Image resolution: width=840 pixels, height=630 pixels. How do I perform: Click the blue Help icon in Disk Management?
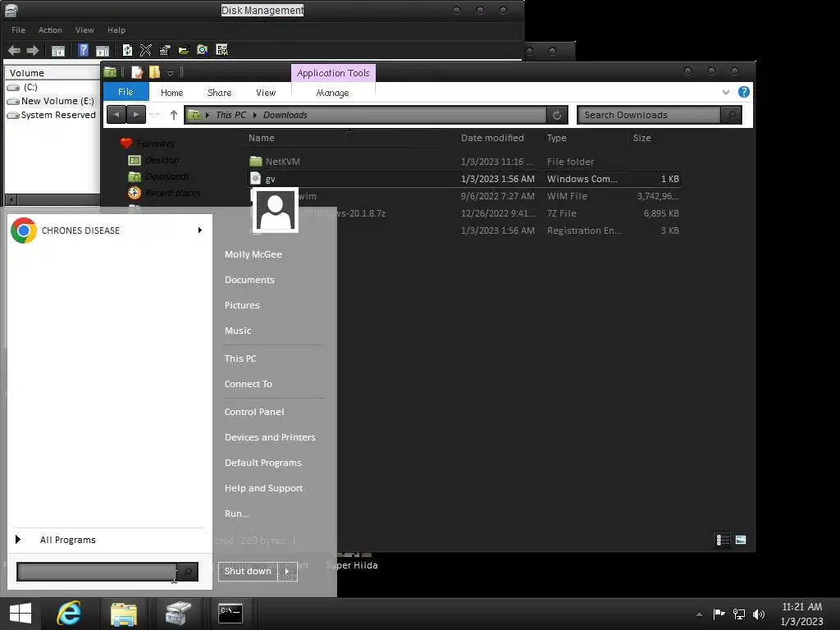tap(83, 50)
